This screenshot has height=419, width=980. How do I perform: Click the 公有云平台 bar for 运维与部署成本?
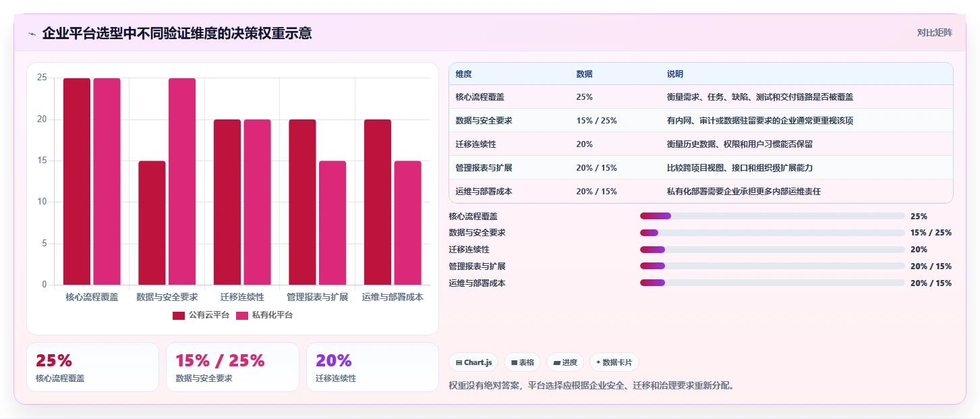pos(378,202)
